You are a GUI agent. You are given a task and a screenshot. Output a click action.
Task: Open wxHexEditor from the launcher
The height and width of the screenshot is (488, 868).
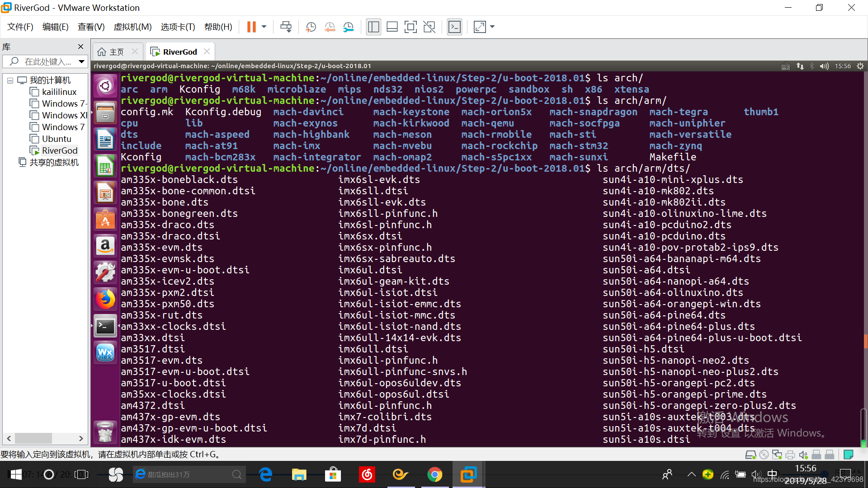pyautogui.click(x=105, y=352)
